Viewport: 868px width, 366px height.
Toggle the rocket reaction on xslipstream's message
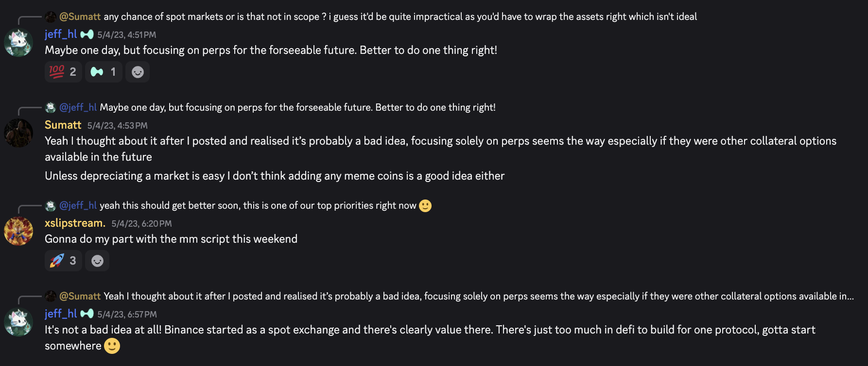pos(63,261)
